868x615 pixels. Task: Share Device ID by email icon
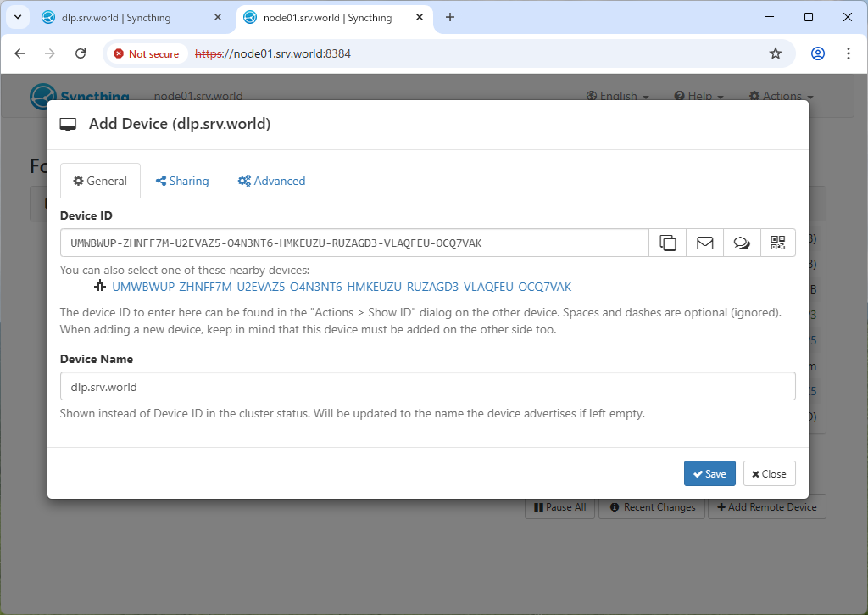[x=704, y=243]
